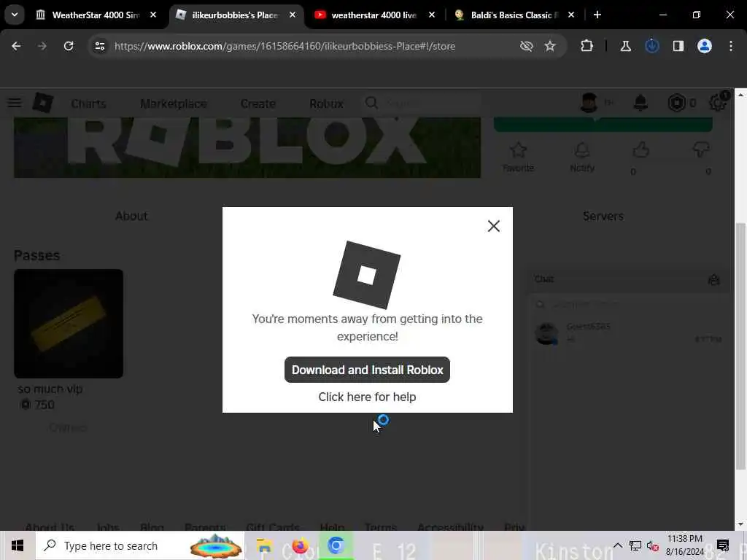Open the Chrome profile avatar
Screen dimensions: 747x560
(x=704, y=46)
